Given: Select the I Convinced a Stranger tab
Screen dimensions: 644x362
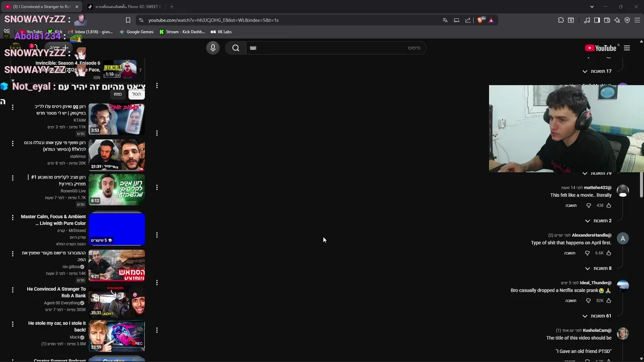Looking at the screenshot, I should pyautogui.click(x=42, y=7).
